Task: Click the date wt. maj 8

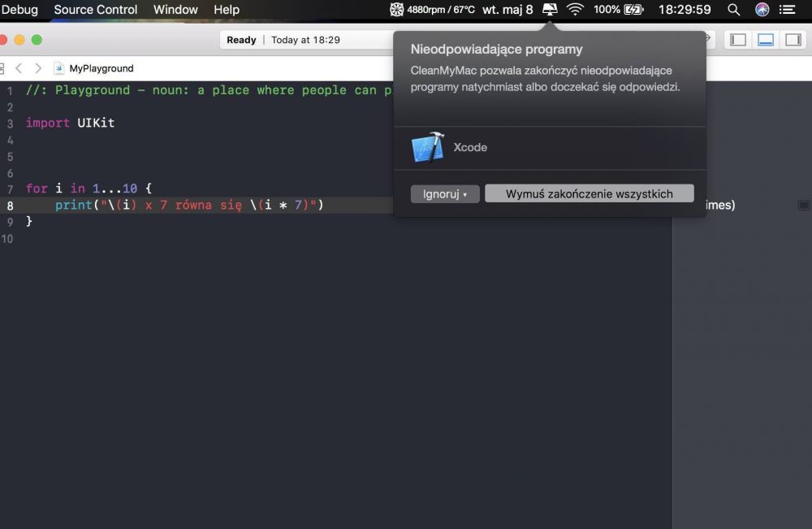Action: click(x=508, y=9)
